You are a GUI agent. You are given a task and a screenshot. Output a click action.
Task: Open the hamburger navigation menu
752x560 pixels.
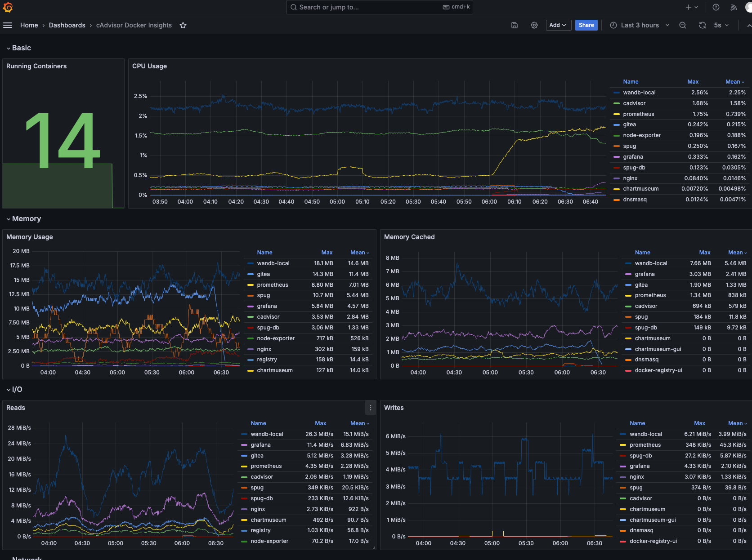click(x=8, y=25)
